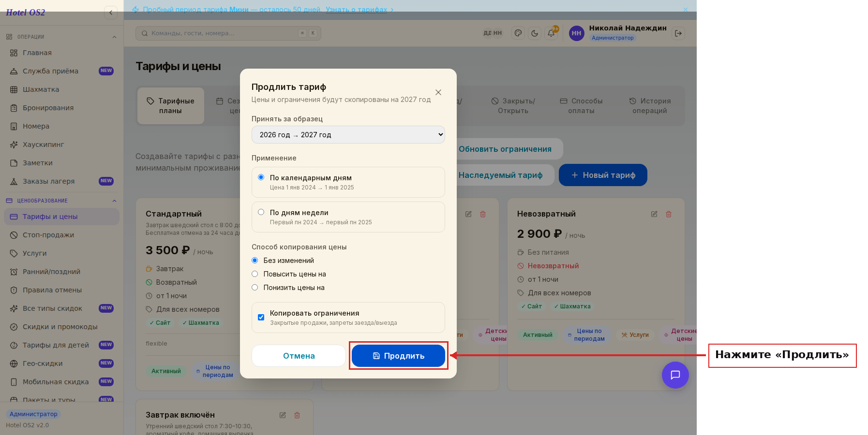
Task: Edit the Завтрак включён tariff
Action: (x=283, y=415)
